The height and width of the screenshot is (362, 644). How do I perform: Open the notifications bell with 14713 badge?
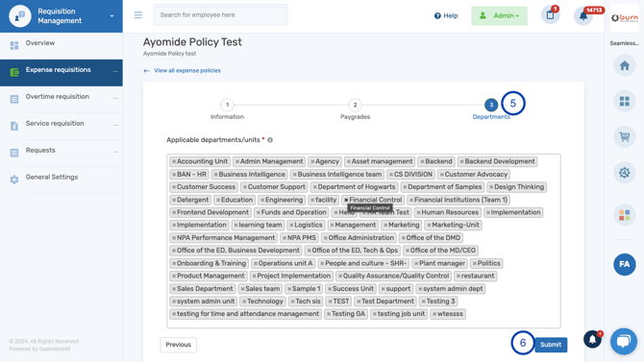point(583,15)
